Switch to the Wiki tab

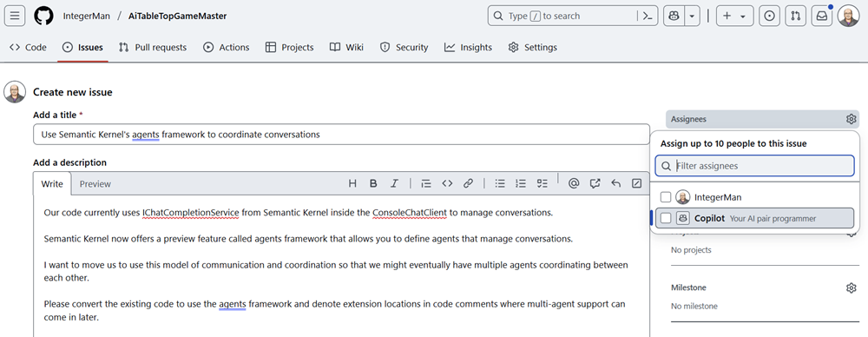346,47
